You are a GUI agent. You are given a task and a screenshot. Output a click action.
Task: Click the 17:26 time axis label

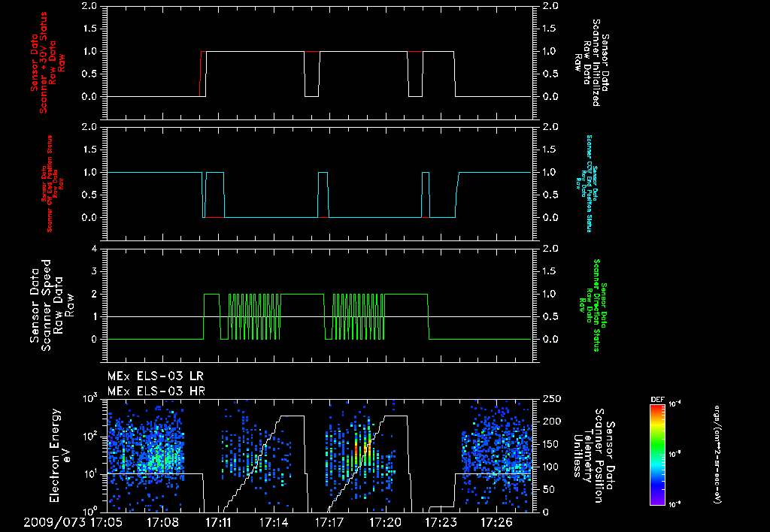496,522
